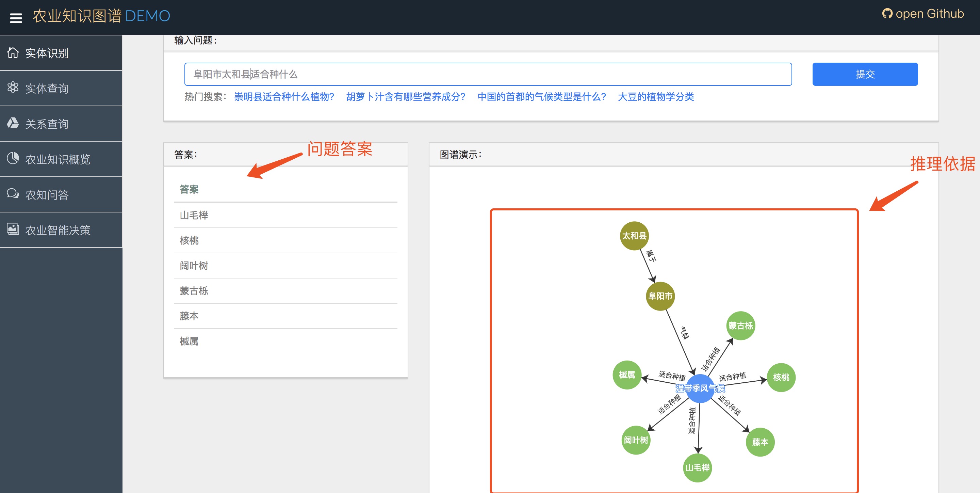The height and width of the screenshot is (493, 980).
Task: Click the drive icon beside 关系查询
Action: (13, 123)
